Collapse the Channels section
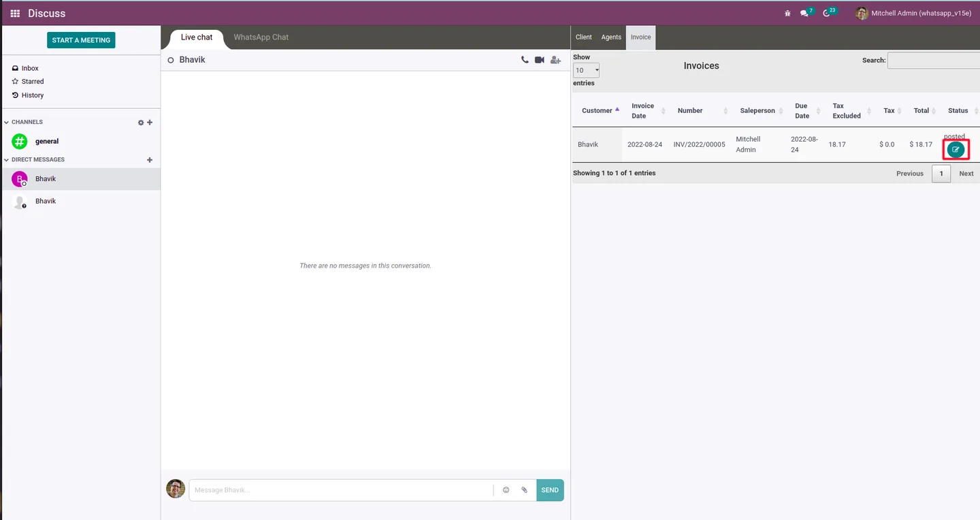 point(24,122)
